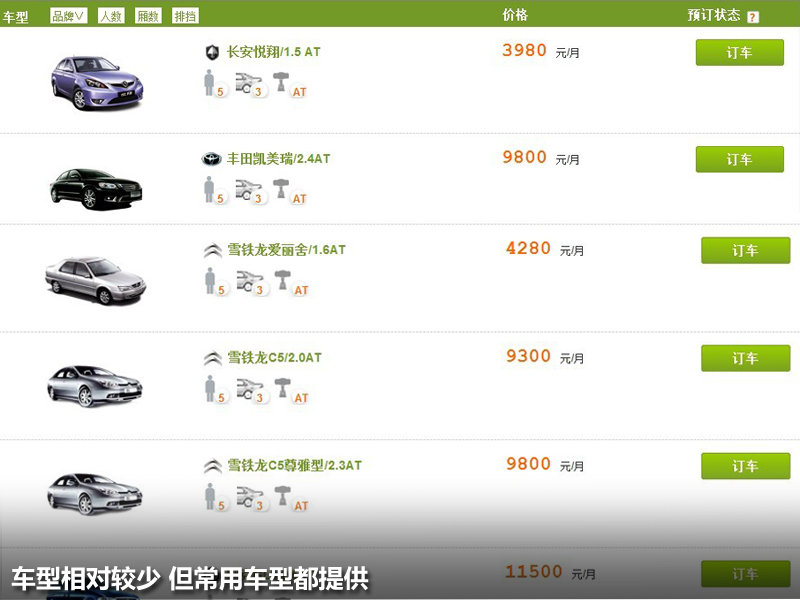Click the Toyota brand logo icon
This screenshot has height=600, width=800.
pyautogui.click(x=211, y=159)
